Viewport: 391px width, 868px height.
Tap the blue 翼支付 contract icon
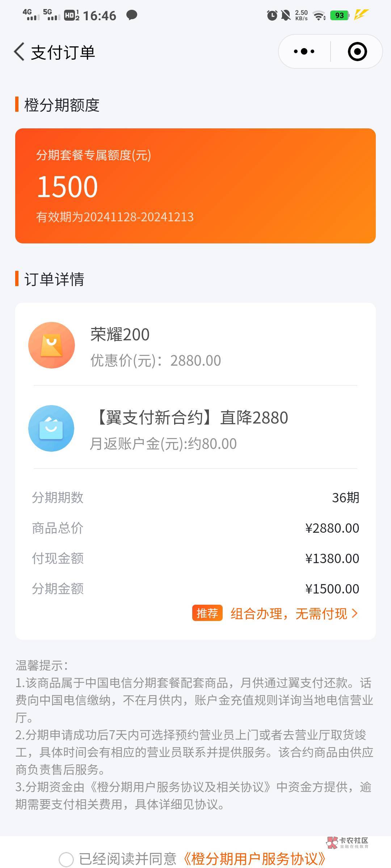[x=51, y=428]
